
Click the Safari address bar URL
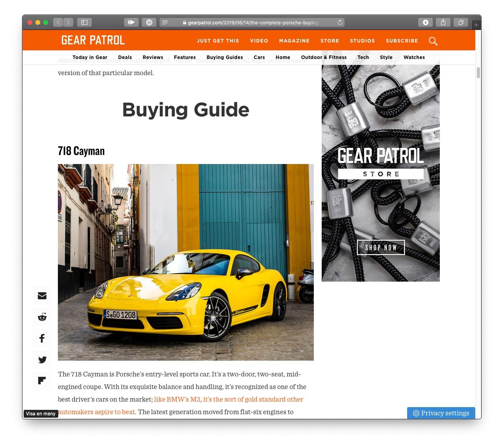(253, 23)
